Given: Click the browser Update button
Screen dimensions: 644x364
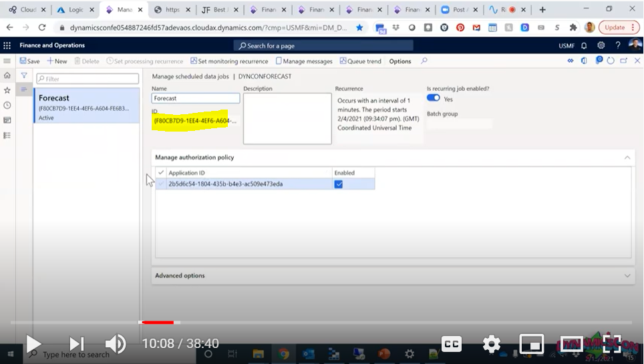Looking at the screenshot, I should [x=619, y=27].
